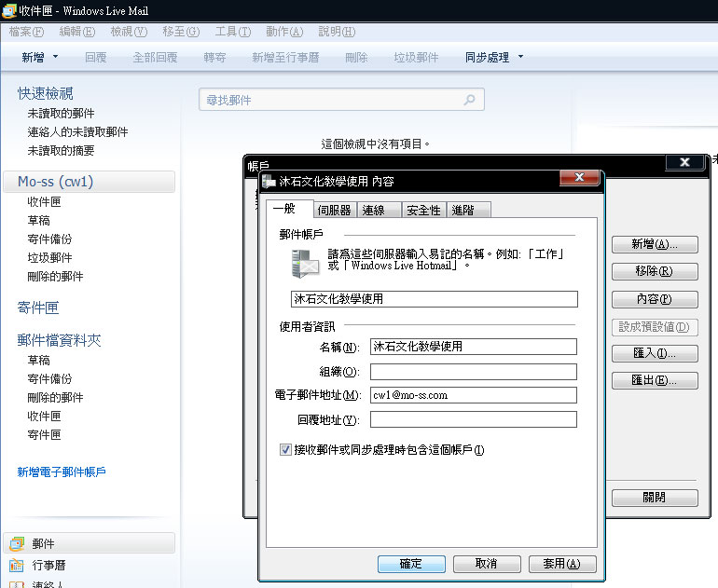718x588 pixels.
Task: Open 草稿 under Mo-ss (cw1)
Action: tap(38, 221)
